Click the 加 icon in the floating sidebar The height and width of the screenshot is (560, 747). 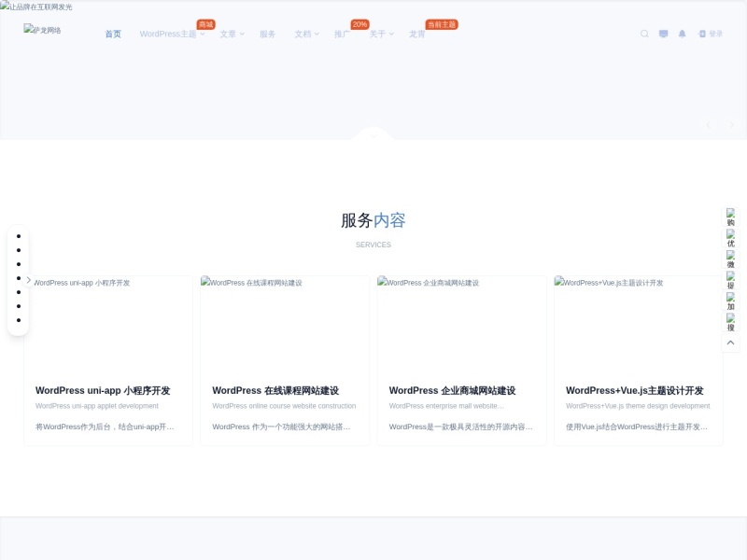click(x=730, y=301)
